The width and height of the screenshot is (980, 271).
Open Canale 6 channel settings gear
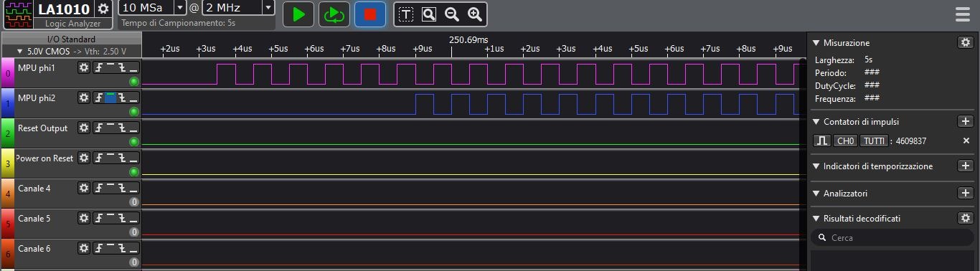coord(84,248)
